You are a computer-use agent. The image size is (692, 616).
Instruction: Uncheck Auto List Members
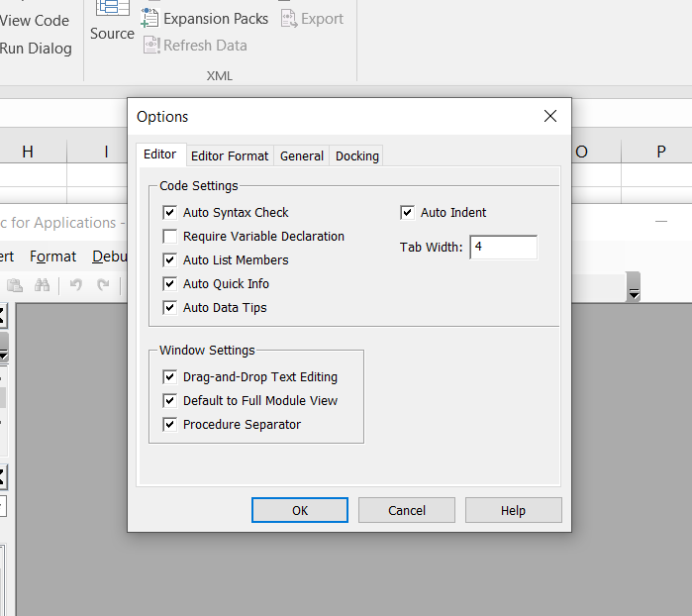170,260
